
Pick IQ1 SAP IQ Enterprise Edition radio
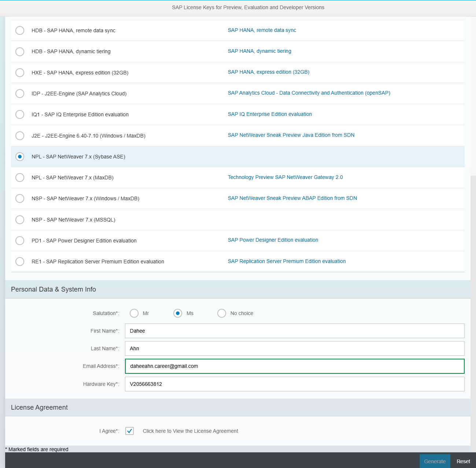pos(20,114)
